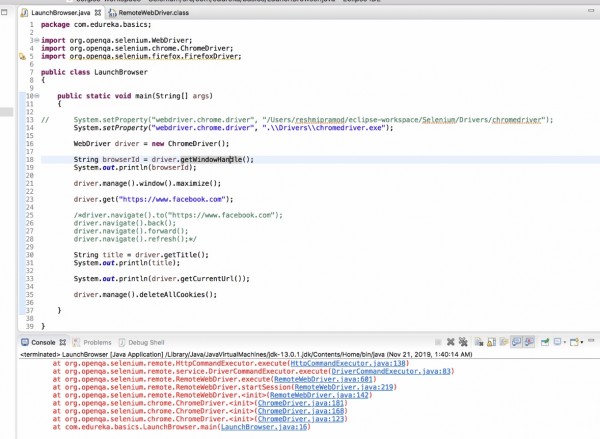
Task: Open LaunchBrowser.java:16 stack trace link
Action: (264, 427)
